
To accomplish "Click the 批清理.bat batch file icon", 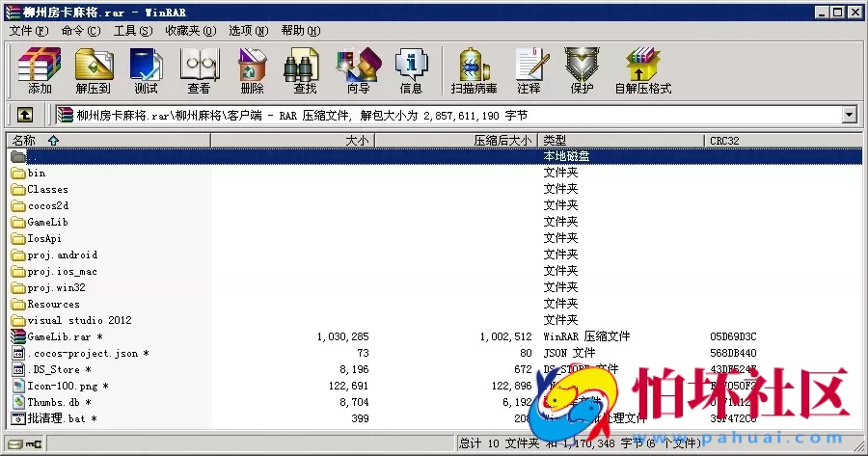I will (18, 418).
